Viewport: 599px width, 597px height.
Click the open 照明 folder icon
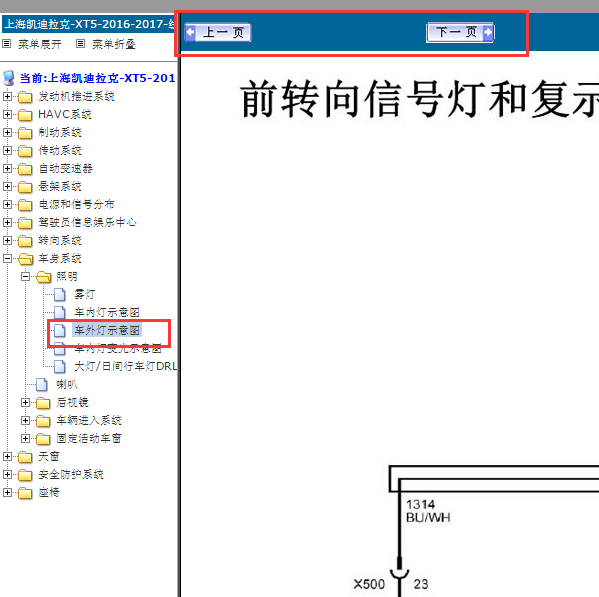tap(44, 277)
